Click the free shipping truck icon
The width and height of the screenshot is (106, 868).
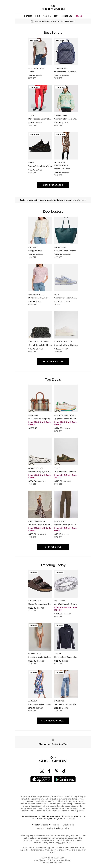[32, 22]
